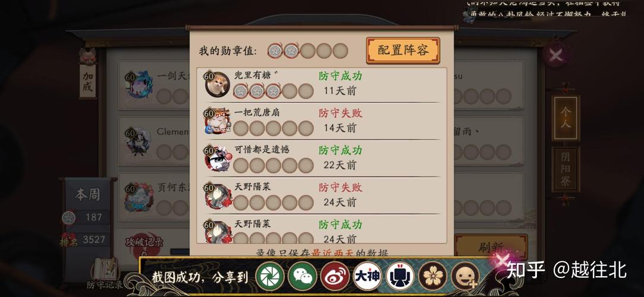Share screenshot to Weibo
The image size is (644, 297).
(335, 276)
